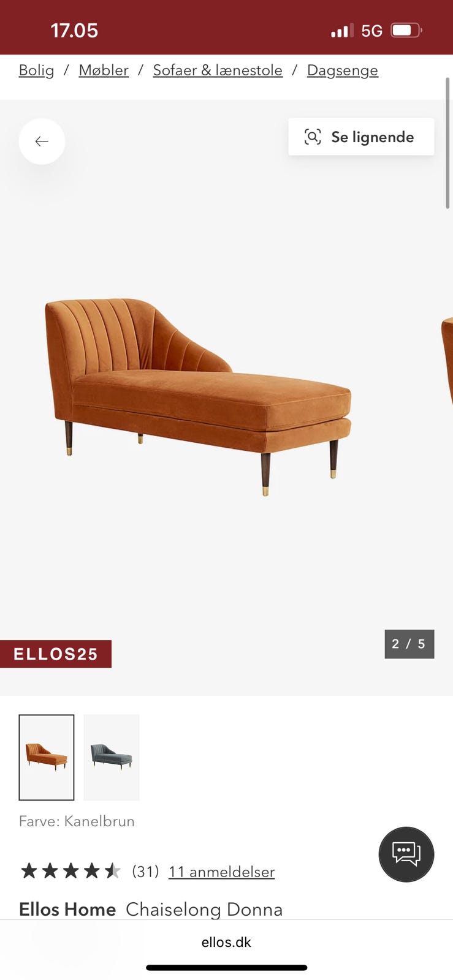Open Sofaer & lænestole breadcrumb
453x980 pixels.
[x=218, y=70]
